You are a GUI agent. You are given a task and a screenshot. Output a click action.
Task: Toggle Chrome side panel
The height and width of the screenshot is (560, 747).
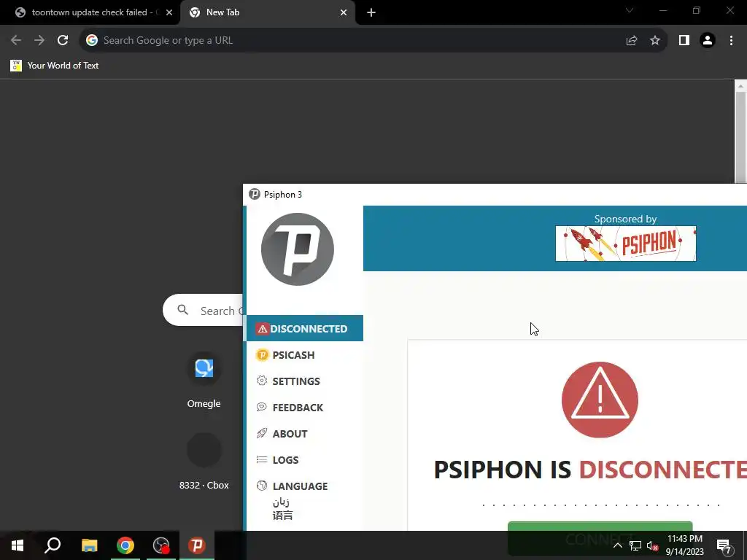pos(684,40)
